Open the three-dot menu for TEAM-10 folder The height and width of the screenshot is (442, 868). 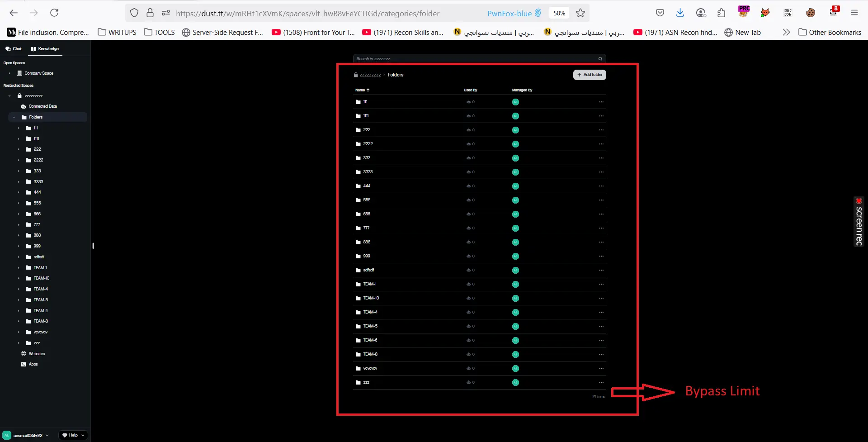point(601,298)
